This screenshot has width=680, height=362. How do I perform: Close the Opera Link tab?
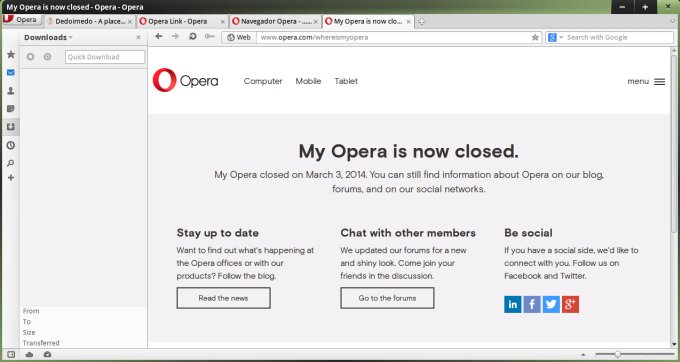click(222, 22)
